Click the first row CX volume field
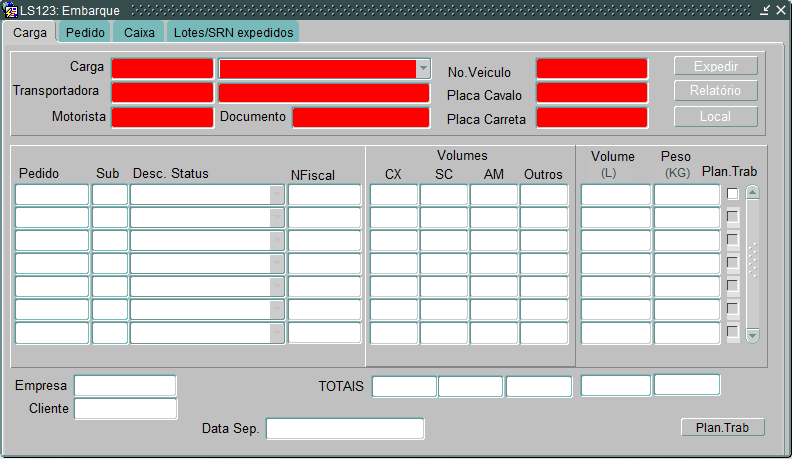Image resolution: width=792 pixels, height=459 pixels. 393,194
